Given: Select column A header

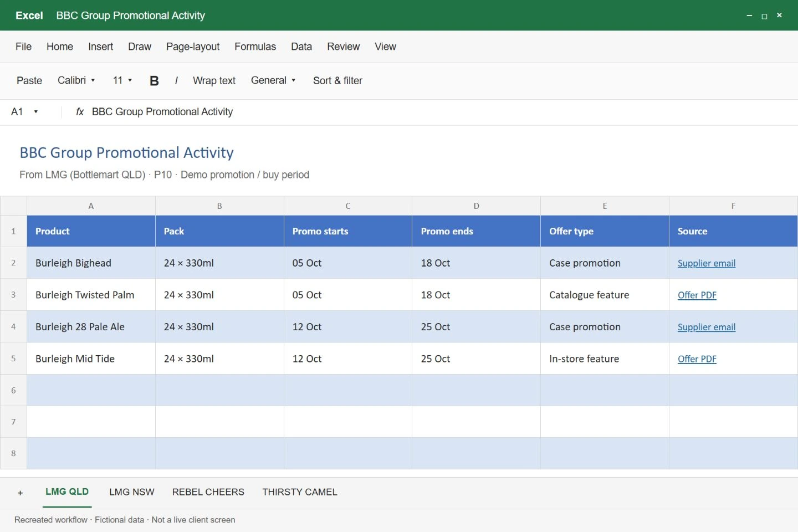Looking at the screenshot, I should pos(91,206).
